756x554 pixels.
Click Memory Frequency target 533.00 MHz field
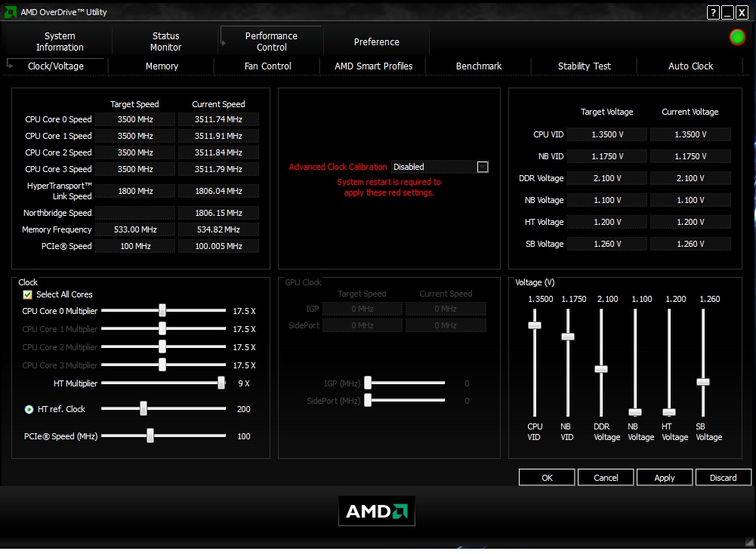135,229
